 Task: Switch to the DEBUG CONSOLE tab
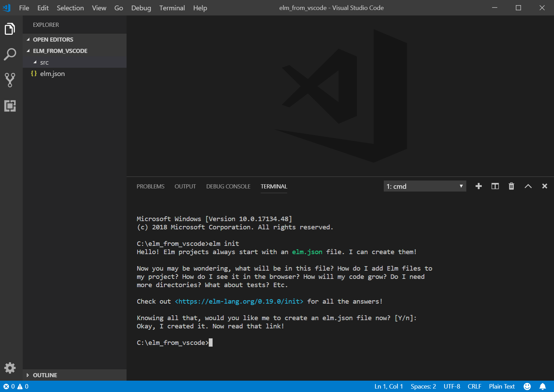tap(228, 186)
